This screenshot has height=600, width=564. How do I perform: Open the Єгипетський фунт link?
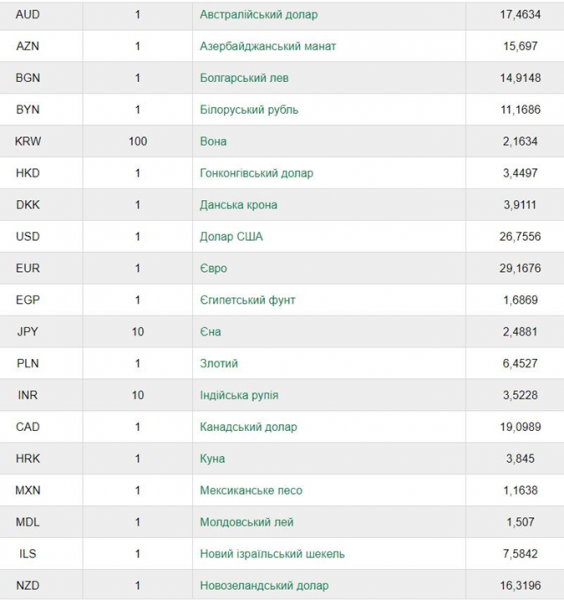tap(247, 300)
